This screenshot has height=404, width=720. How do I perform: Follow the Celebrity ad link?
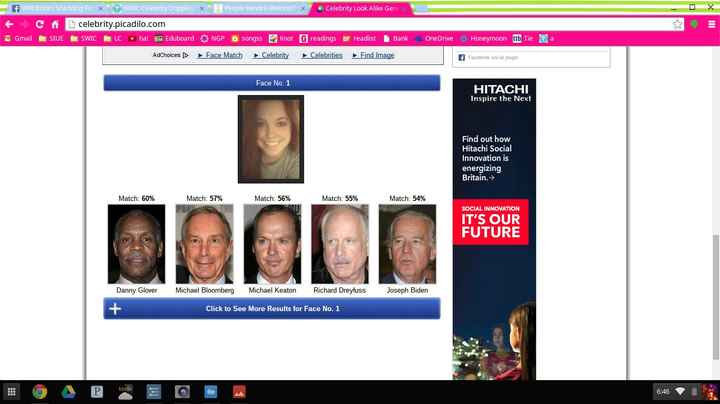[271, 55]
